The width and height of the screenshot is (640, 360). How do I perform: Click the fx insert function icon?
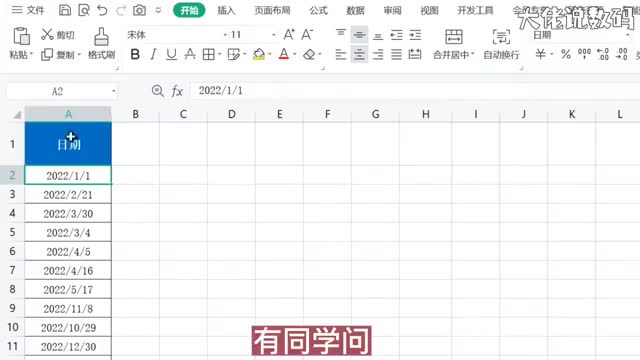point(177,91)
